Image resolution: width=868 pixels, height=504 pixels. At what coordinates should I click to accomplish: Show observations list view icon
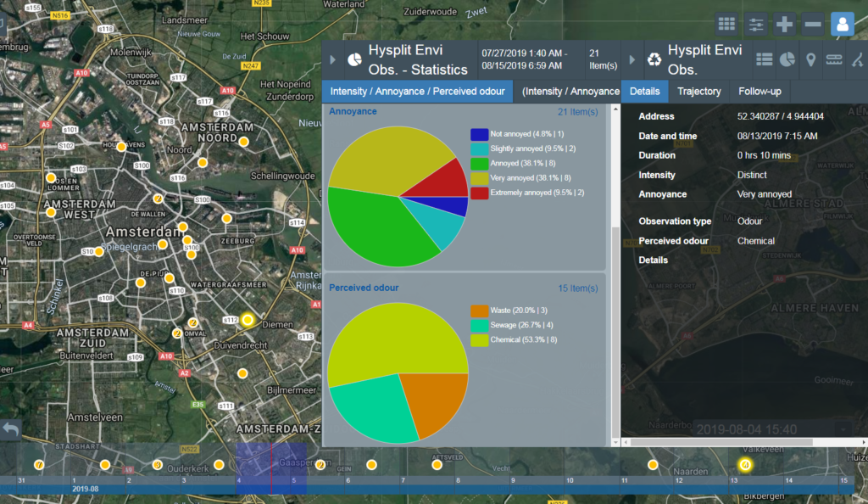pyautogui.click(x=764, y=59)
